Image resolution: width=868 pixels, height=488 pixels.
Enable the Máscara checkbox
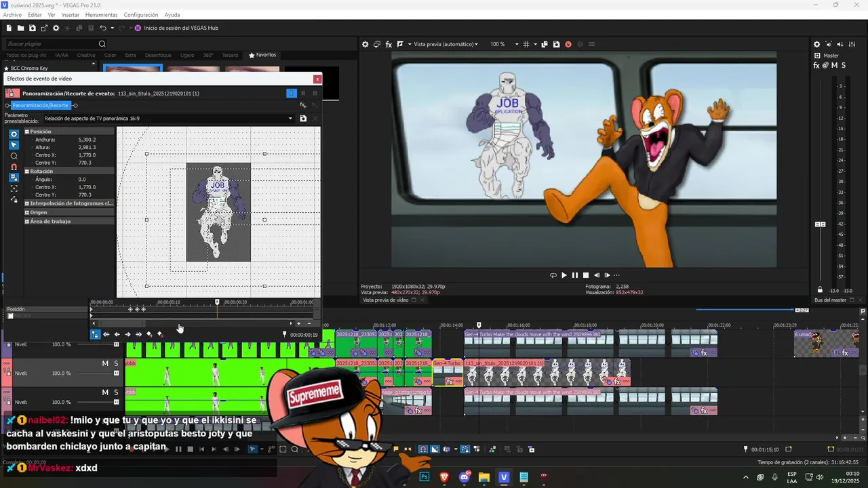coord(10,316)
